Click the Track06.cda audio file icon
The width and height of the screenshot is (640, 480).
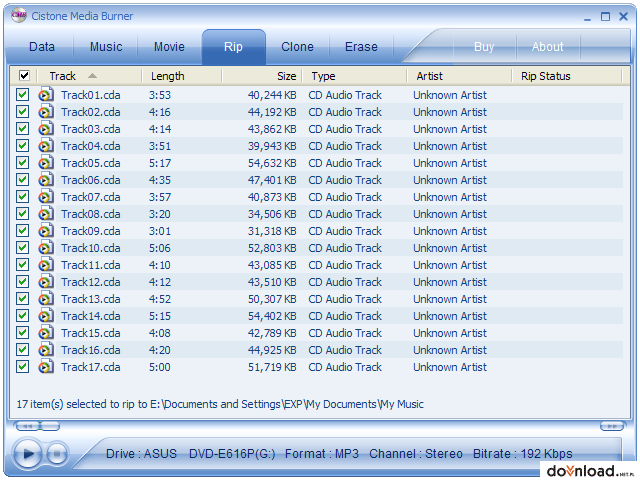tap(46, 180)
